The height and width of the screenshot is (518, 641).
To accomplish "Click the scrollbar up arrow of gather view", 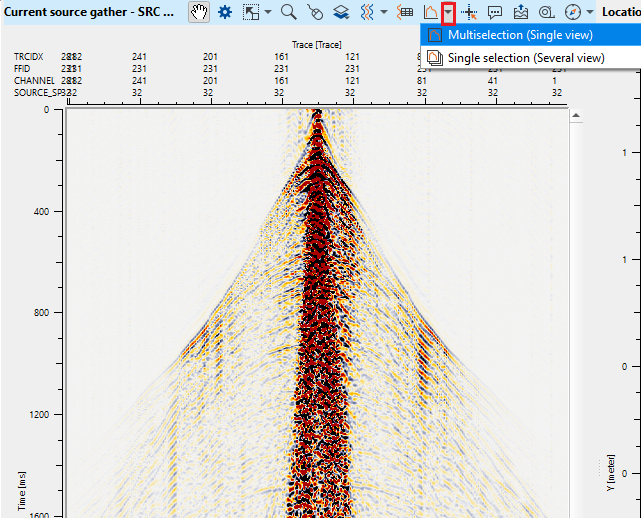I will point(575,116).
